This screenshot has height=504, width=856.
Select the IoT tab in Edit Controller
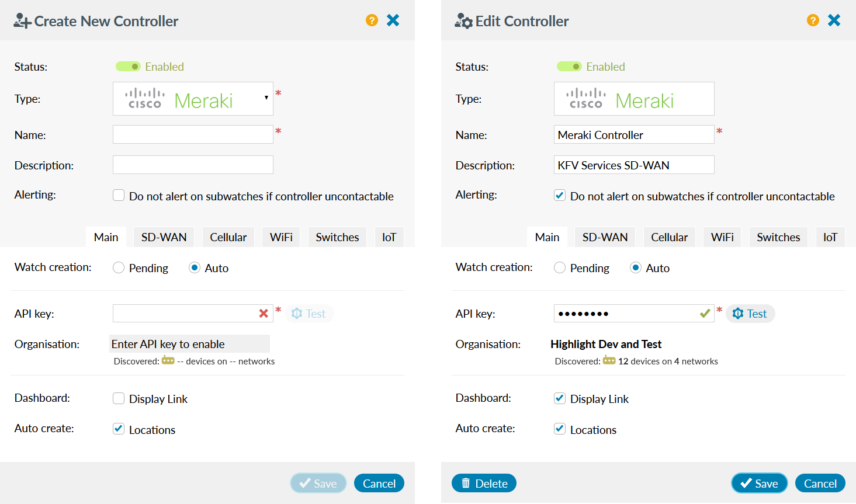[x=830, y=237]
